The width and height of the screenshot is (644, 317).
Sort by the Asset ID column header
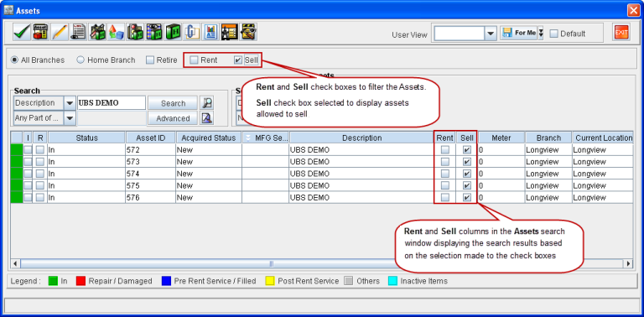(x=151, y=138)
